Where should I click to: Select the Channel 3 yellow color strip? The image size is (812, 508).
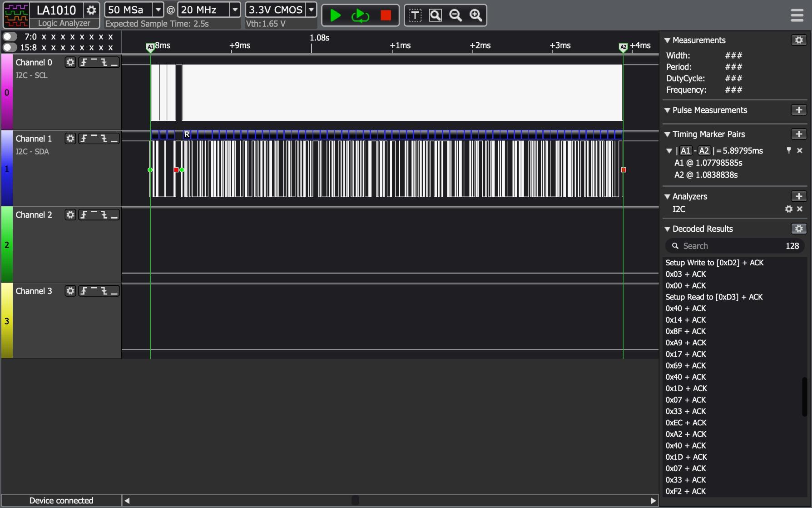pos(7,321)
